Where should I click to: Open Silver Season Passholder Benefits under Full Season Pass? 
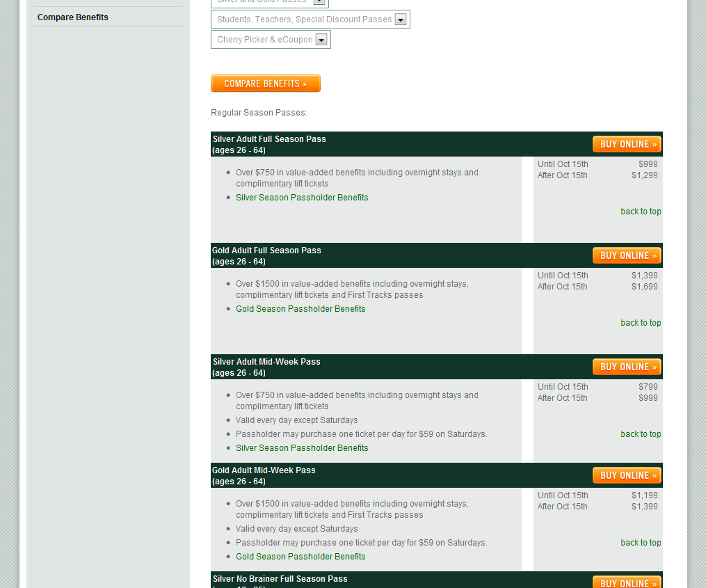click(x=302, y=198)
